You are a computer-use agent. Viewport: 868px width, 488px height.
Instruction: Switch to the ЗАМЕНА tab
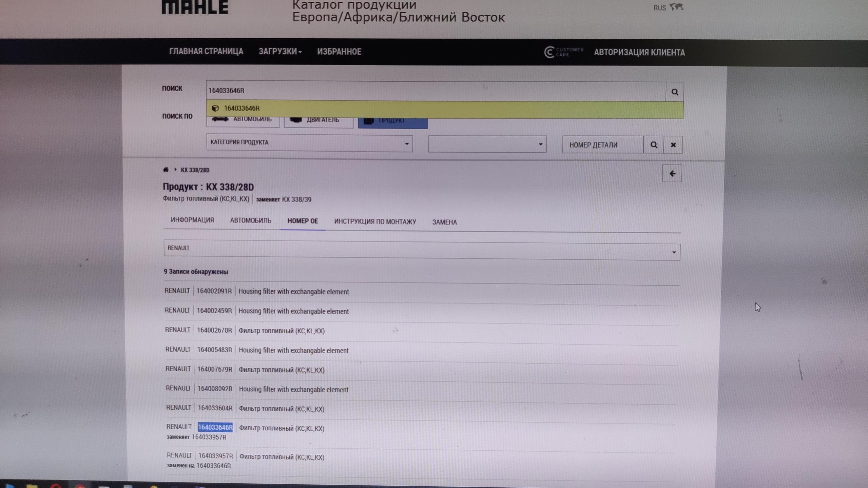[444, 222]
